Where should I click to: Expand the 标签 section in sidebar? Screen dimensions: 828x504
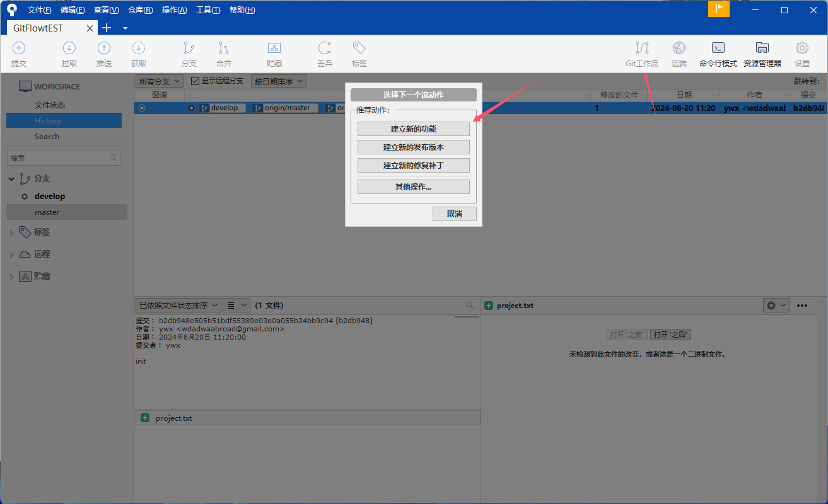pos(11,232)
